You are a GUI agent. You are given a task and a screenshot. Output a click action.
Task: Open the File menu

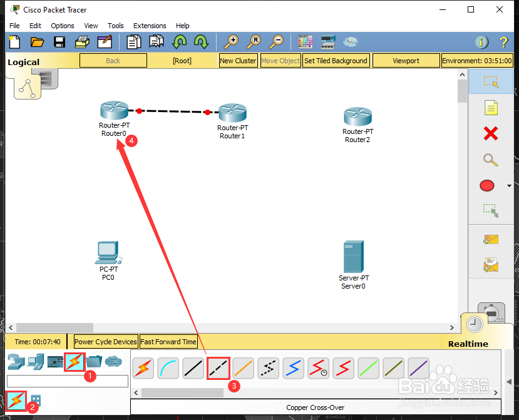(14, 26)
